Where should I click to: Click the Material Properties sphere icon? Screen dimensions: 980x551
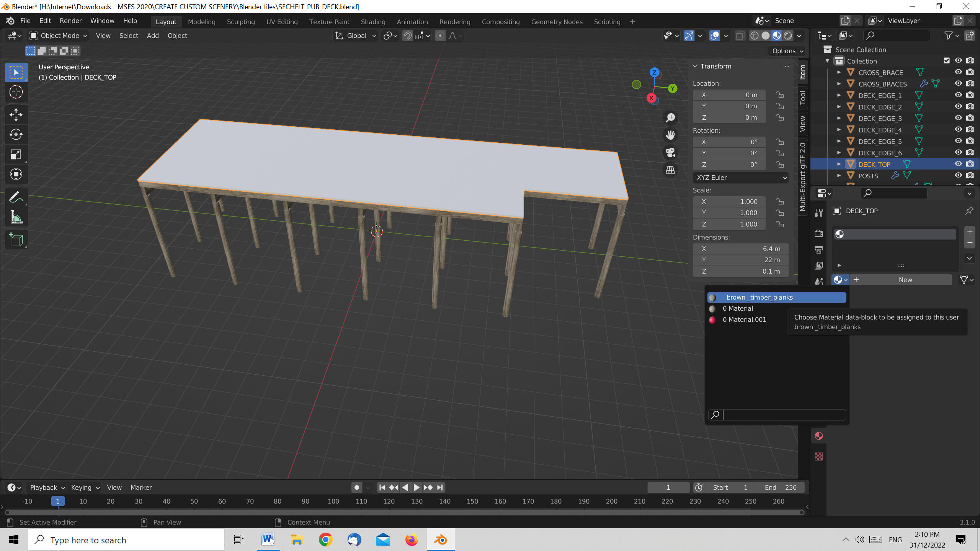818,436
